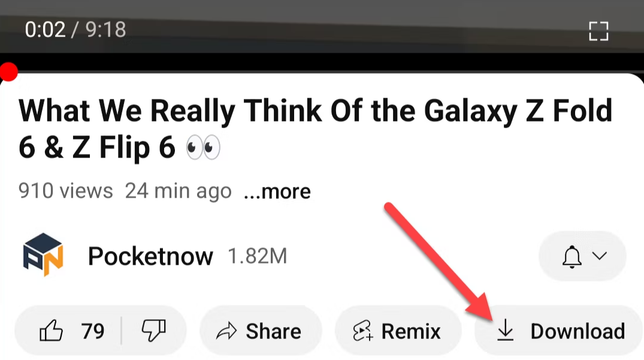Viewport: 644px width, 360px height.
Task: Click the Share button label
Action: [x=274, y=331]
